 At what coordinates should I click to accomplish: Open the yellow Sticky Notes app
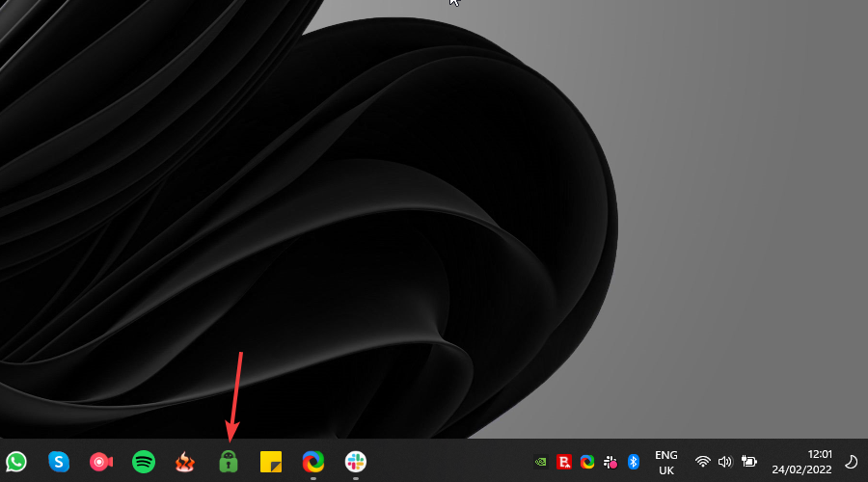(x=271, y=461)
